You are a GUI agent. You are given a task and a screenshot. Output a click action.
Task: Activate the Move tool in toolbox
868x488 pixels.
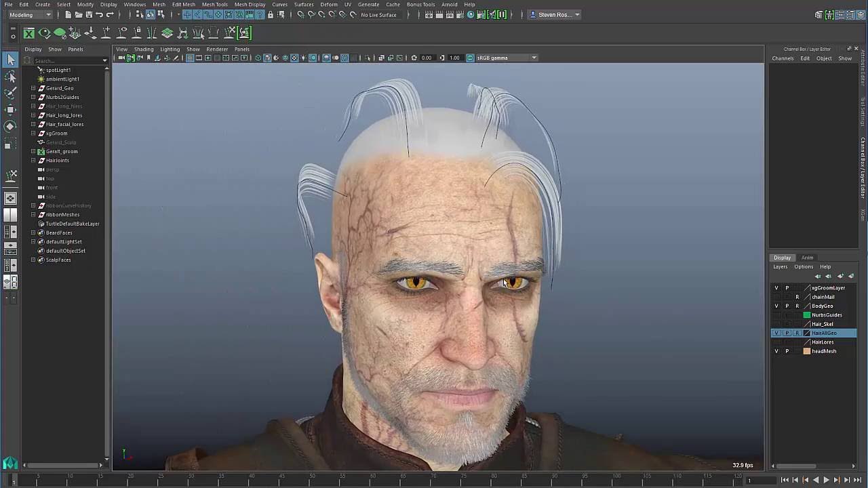point(10,109)
